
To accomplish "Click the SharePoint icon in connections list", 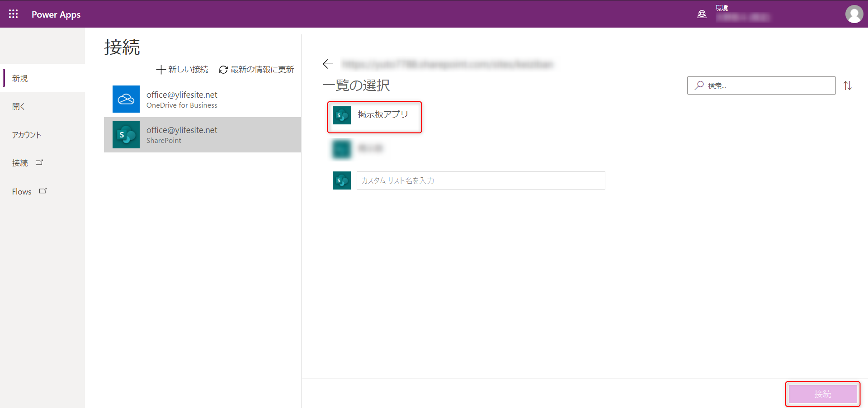I will coord(126,135).
